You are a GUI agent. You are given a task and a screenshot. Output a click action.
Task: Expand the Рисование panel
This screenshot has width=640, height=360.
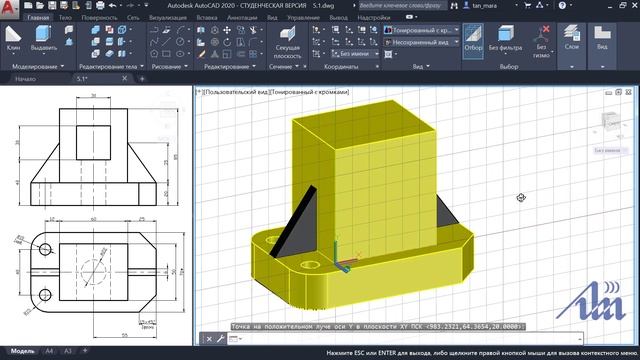[170, 66]
